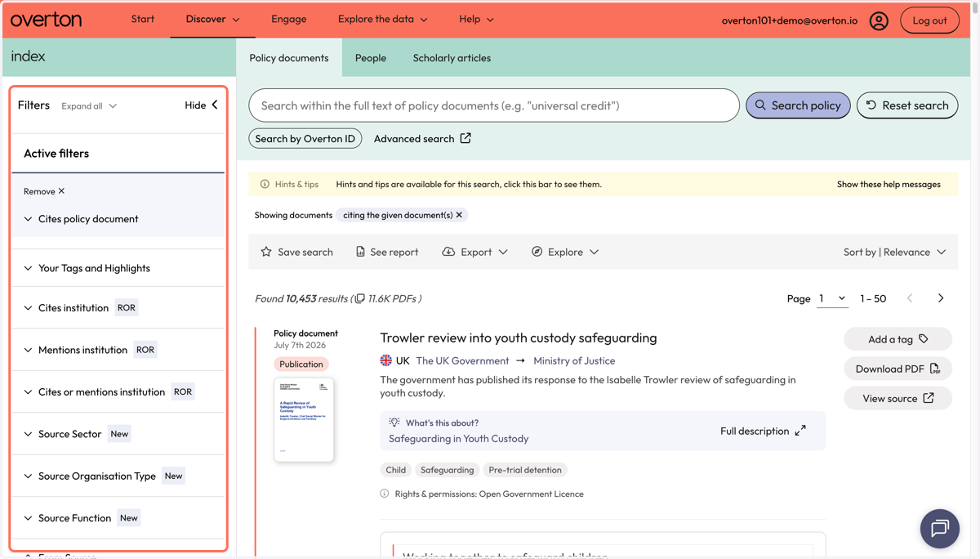Open the Page number selector
980x559 pixels.
pyautogui.click(x=832, y=298)
